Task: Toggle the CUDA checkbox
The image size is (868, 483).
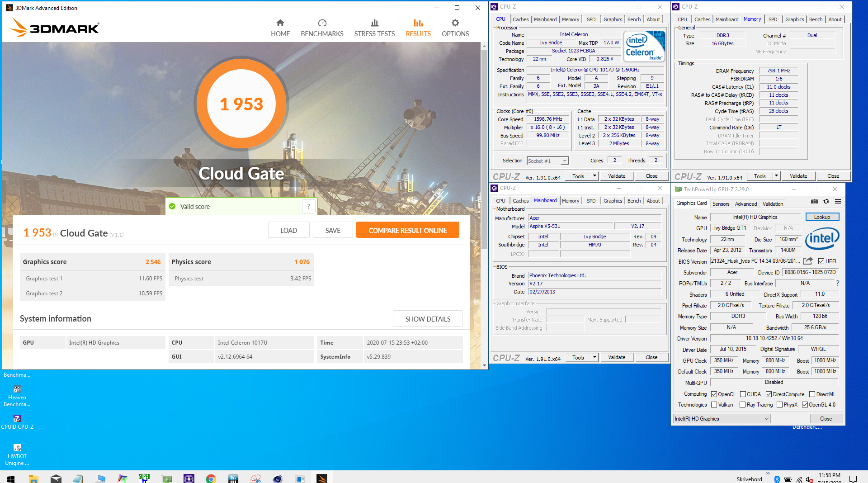Action: (x=743, y=394)
